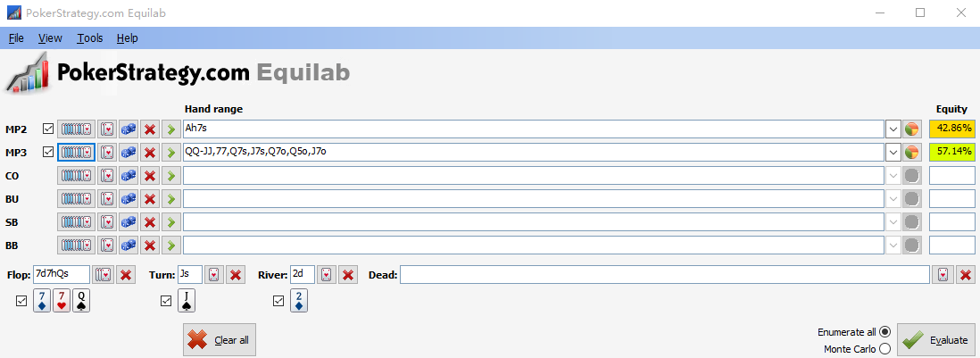Clear the MP3 hand range red X
The height and width of the screenshot is (358, 980).
pos(149,152)
